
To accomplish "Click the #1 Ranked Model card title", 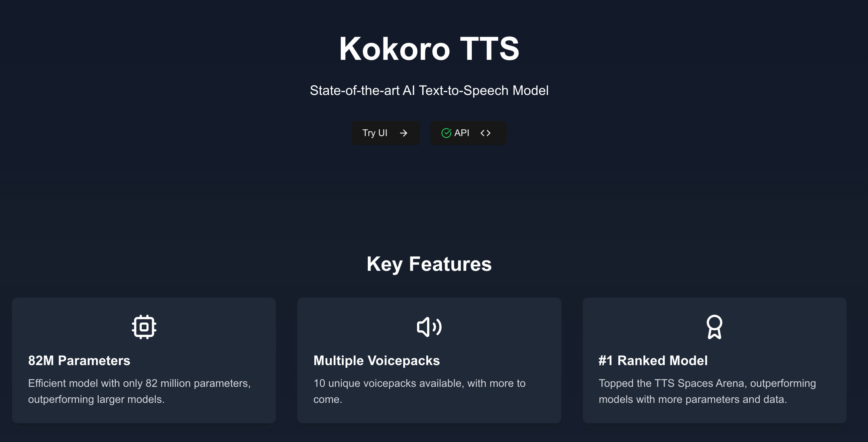I will click(653, 360).
